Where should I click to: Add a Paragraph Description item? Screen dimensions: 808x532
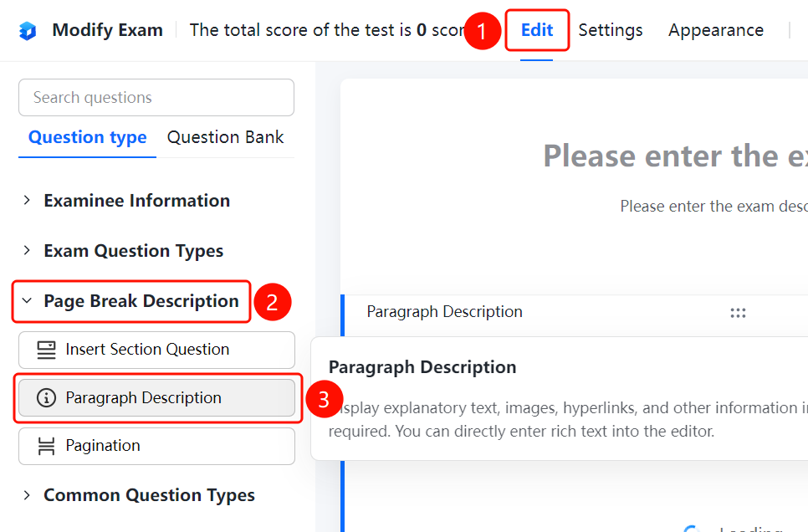[x=156, y=397]
